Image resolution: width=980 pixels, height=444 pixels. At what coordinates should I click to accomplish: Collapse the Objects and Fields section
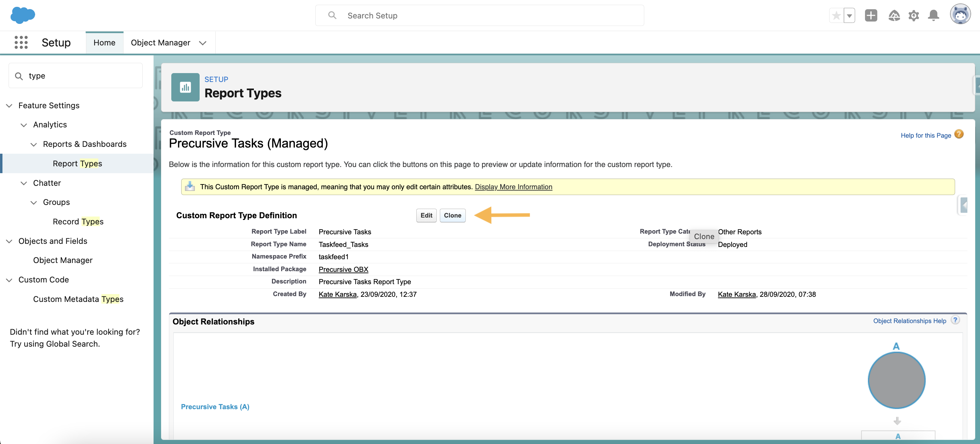point(9,241)
